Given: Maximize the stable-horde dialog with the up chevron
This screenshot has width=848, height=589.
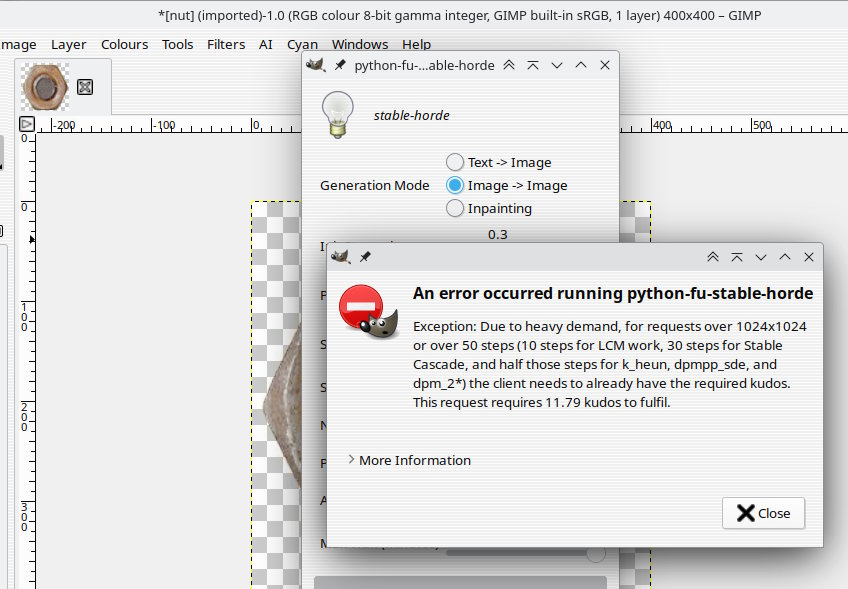Looking at the screenshot, I should [581, 65].
